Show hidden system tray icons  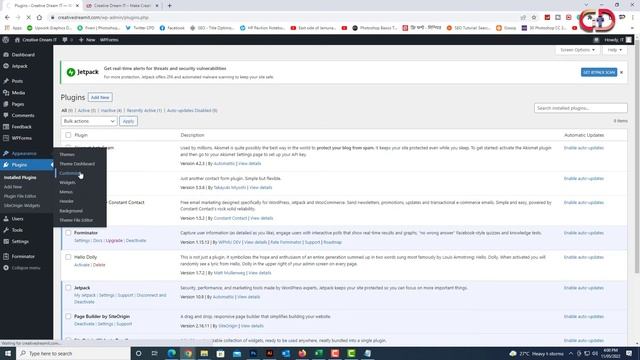[x=571, y=353]
